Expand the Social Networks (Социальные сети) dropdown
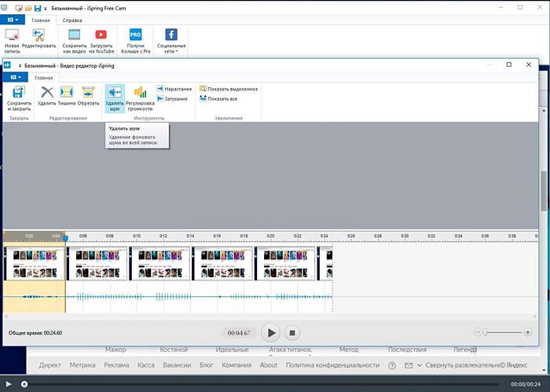Screen dimensions: 550x392 170,40
